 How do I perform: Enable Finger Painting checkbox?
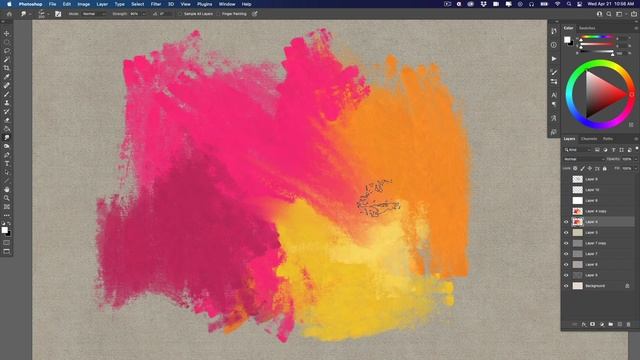pyautogui.click(x=218, y=14)
